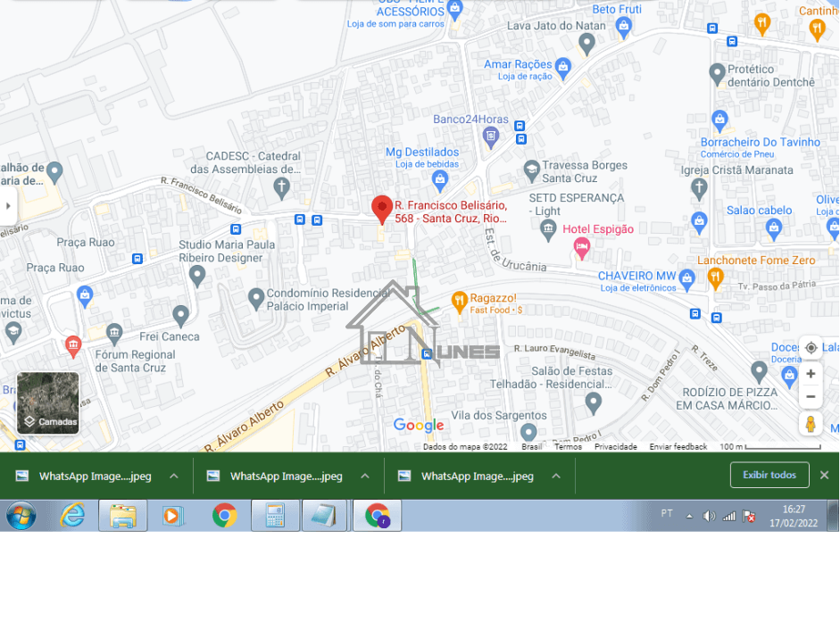This screenshot has width=840, height=630.
Task: Click the Rodízio de Pizza em Casa Márcio pin
Action: [759, 372]
